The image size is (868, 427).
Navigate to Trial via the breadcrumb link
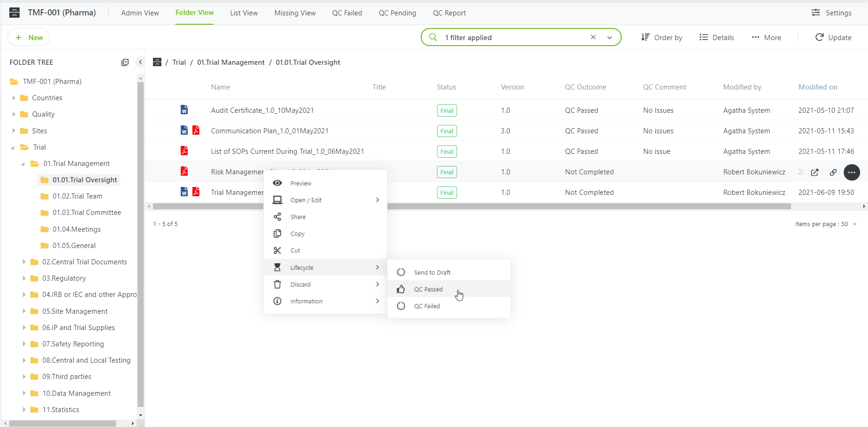pos(179,62)
